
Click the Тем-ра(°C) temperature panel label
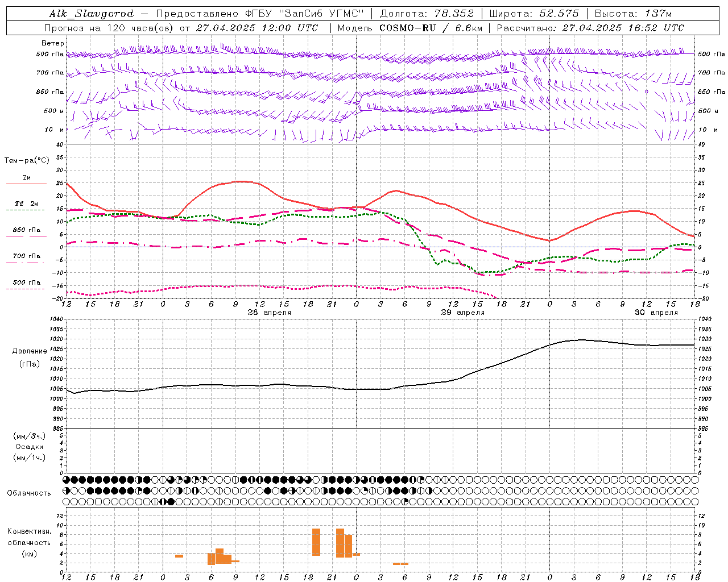[27, 161]
